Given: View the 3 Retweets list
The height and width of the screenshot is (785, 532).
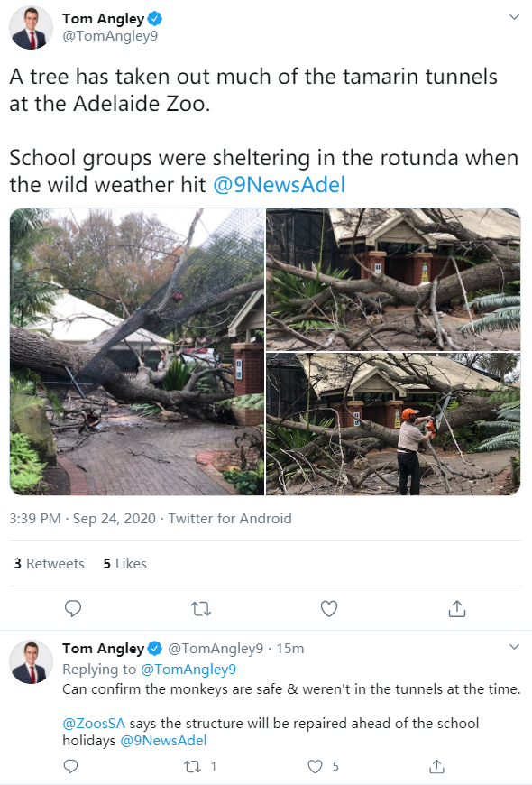Looking at the screenshot, I should [49, 564].
